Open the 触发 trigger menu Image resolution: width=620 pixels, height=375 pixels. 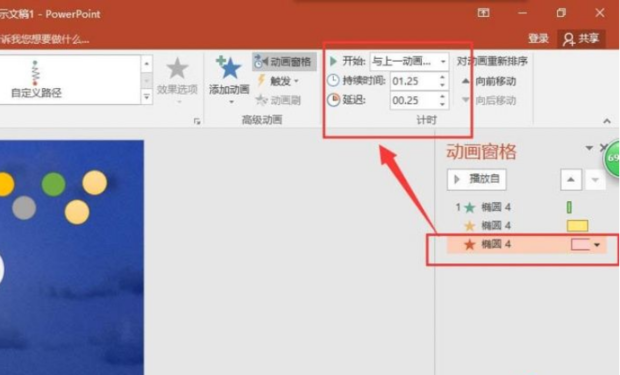point(278,81)
